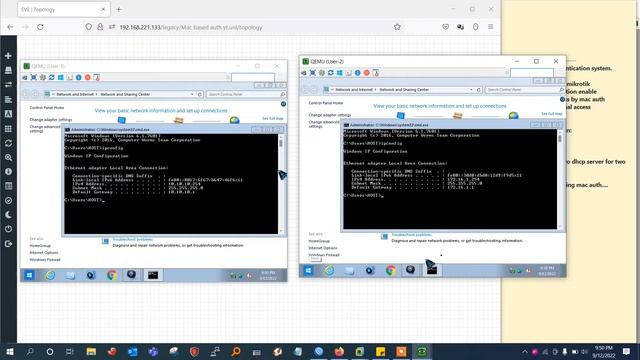Click the Logout icon in EVE sidebar

coord(8,244)
